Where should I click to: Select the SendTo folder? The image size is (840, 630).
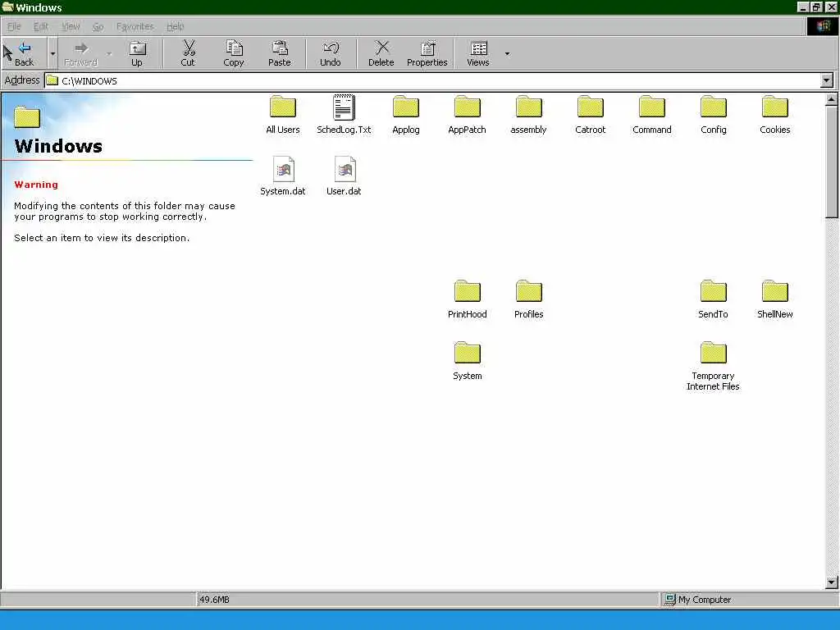click(x=714, y=299)
